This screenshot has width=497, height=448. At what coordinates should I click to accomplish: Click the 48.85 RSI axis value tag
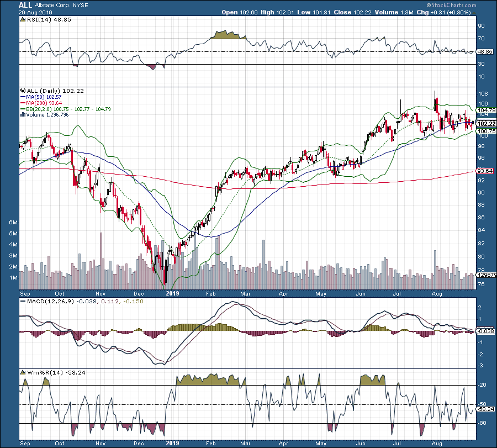pos(485,52)
